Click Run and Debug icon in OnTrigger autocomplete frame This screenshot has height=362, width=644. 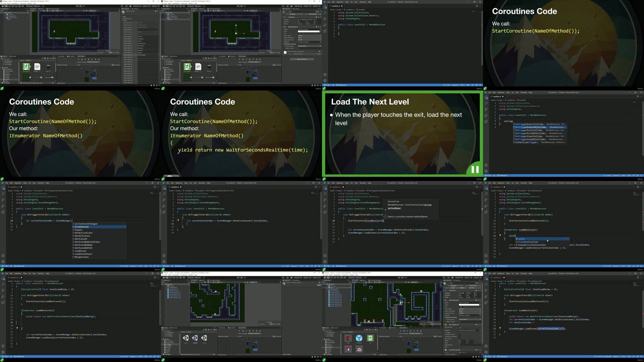486,115
